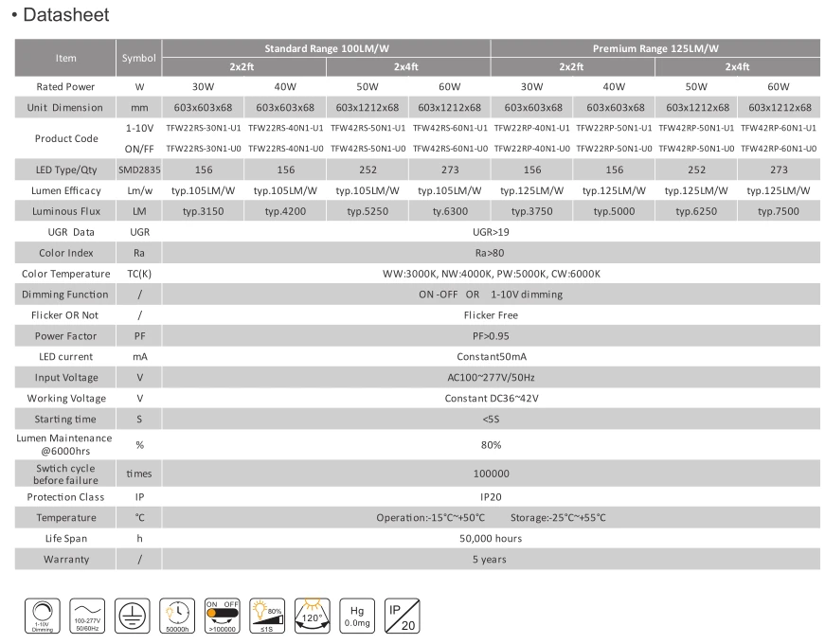Click the Datasheet heading
Viewport: 825px width, 644px height.
pyautogui.click(x=65, y=15)
